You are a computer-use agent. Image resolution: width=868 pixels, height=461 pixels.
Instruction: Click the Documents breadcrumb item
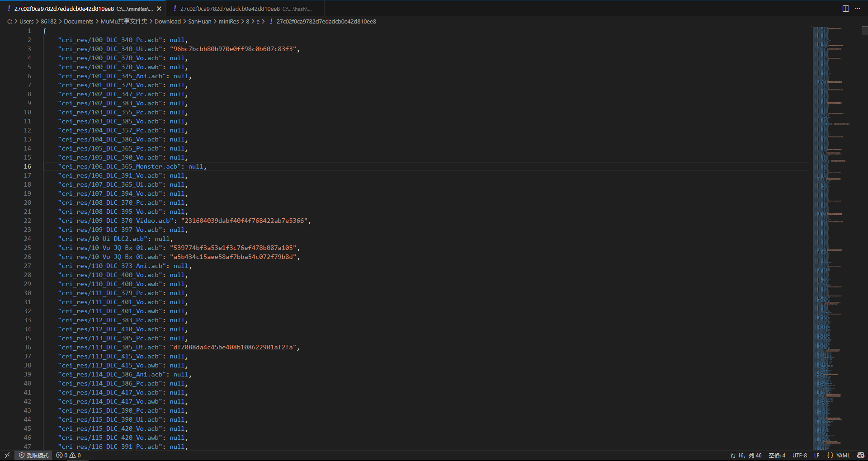(78, 21)
